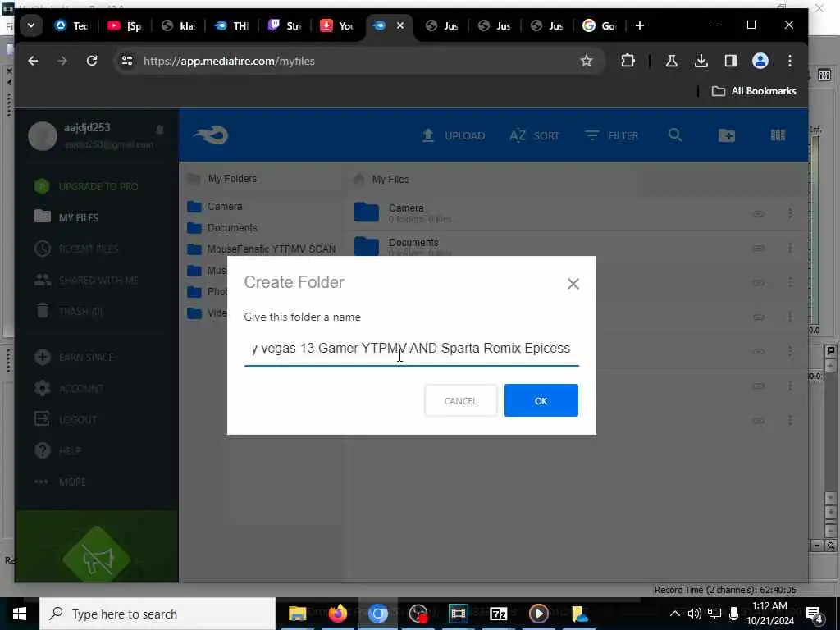Open the Chrome profile avatar
840x630 pixels.
[x=760, y=61]
